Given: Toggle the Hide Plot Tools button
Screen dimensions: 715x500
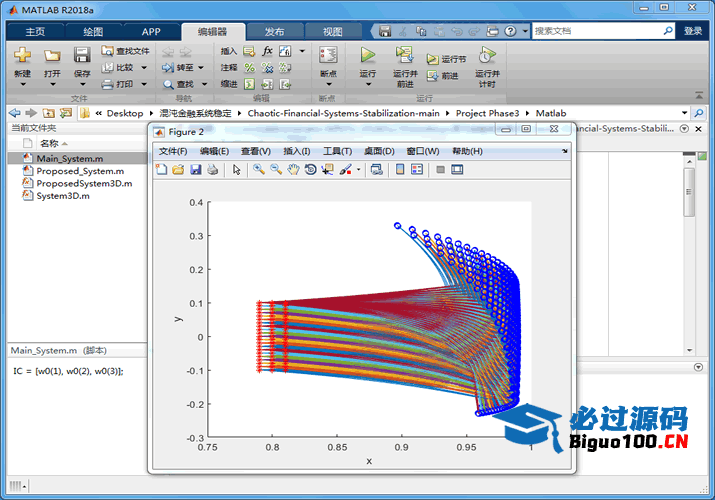Looking at the screenshot, I should [x=440, y=170].
